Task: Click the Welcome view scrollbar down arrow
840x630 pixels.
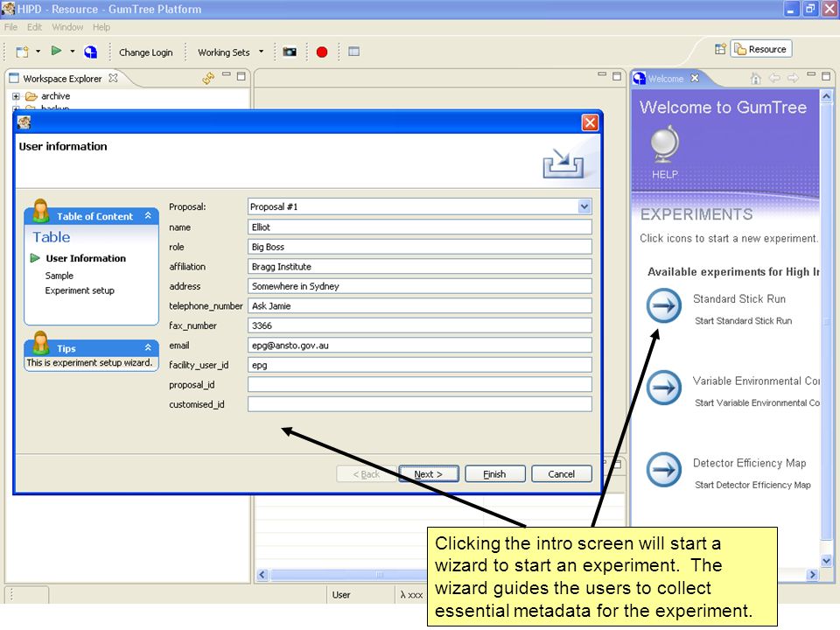Action: pyautogui.click(x=827, y=561)
